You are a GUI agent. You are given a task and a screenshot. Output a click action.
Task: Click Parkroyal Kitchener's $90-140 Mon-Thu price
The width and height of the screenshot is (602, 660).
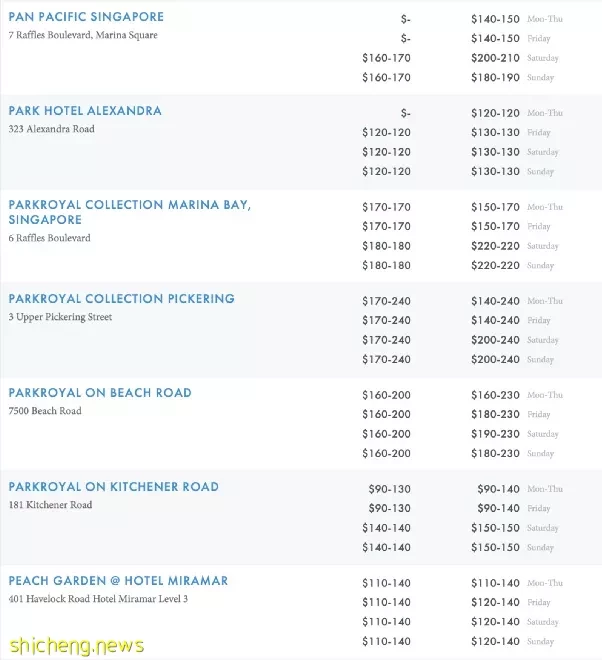[x=498, y=489]
